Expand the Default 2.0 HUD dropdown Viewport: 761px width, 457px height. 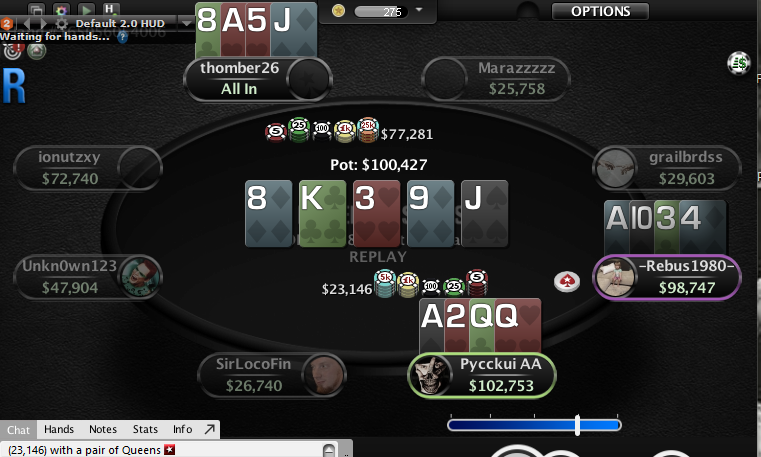pyautogui.click(x=186, y=23)
